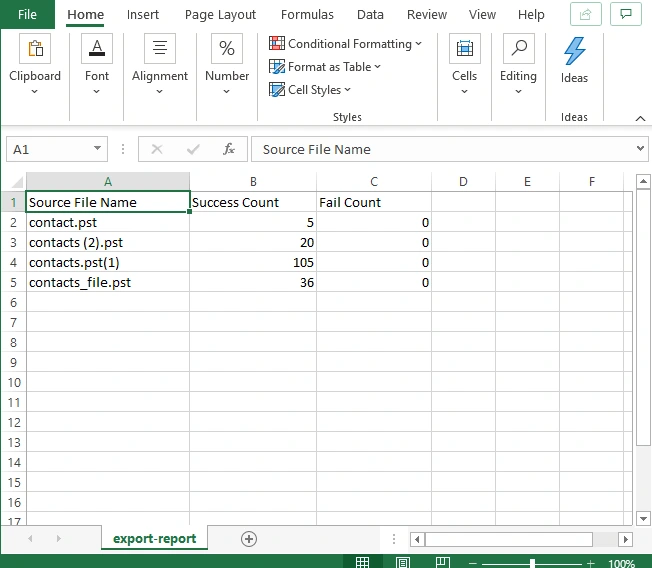Open the Clipboard paste group icon
The width and height of the screenshot is (652, 568).
pos(35,49)
